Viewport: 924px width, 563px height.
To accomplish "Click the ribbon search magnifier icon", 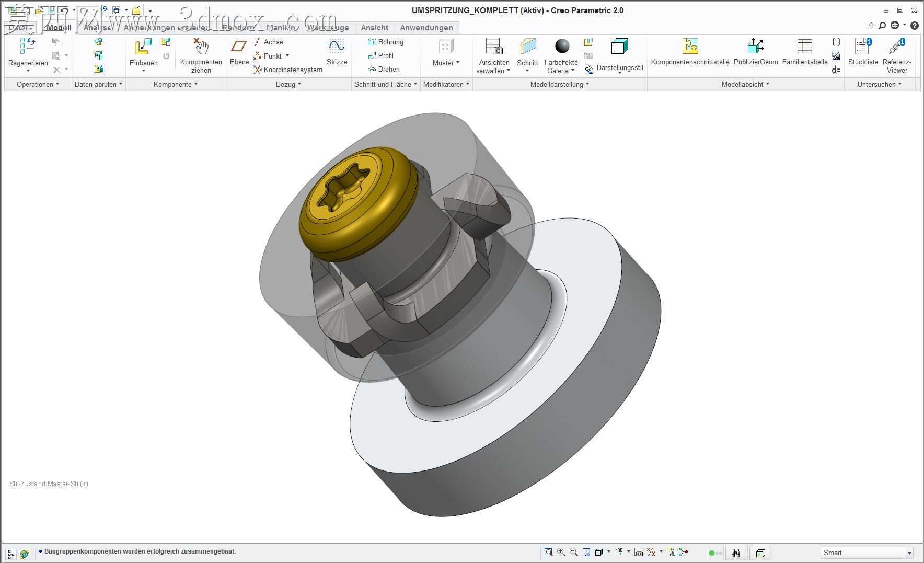I will pos(882,25).
